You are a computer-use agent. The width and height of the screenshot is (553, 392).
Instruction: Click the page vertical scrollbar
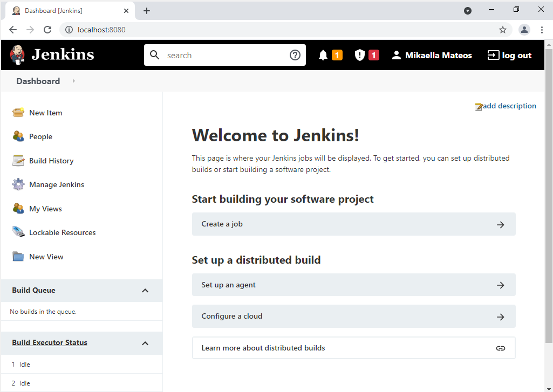[x=549, y=196]
